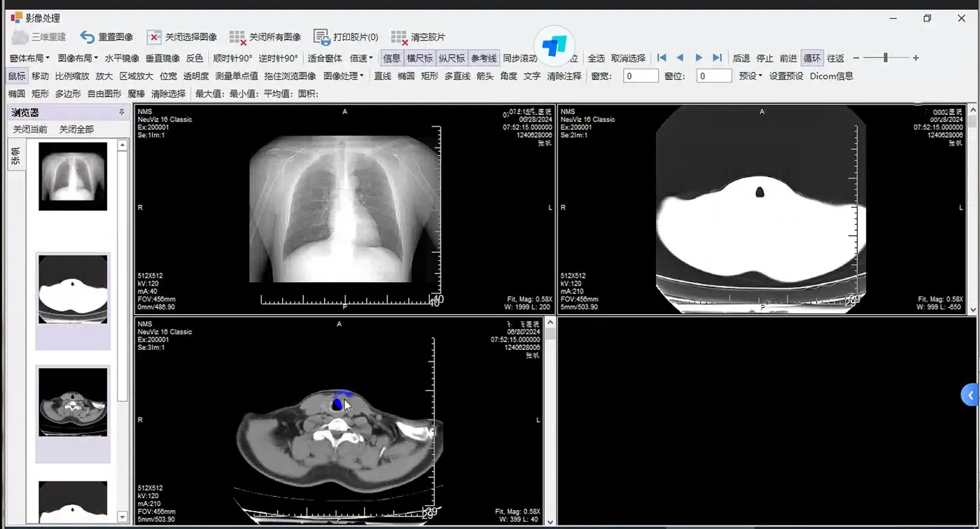Select the 测量单点值 point measure tool

(x=237, y=76)
